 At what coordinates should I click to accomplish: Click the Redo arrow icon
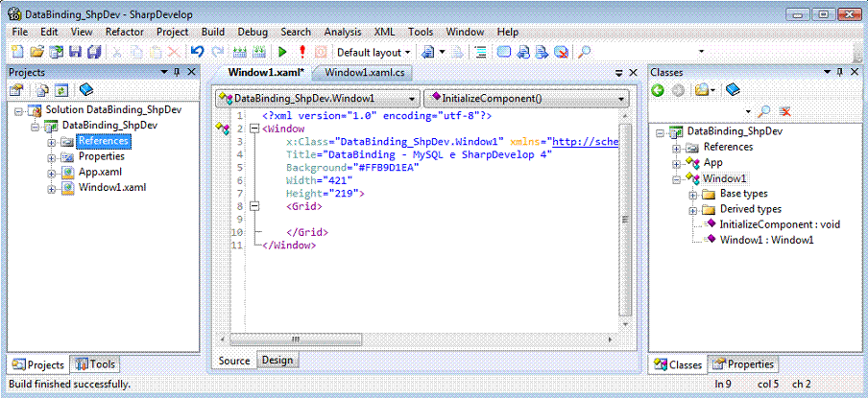pyautogui.click(x=218, y=52)
